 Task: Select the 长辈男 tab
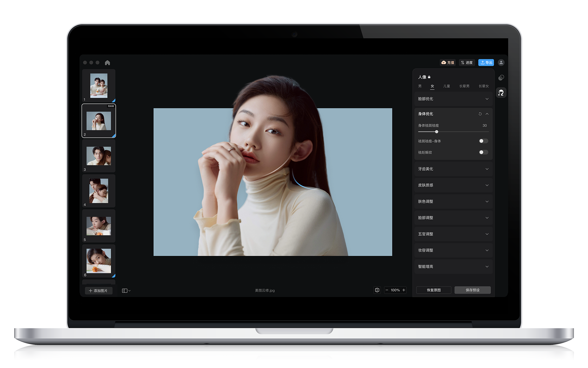click(x=464, y=86)
